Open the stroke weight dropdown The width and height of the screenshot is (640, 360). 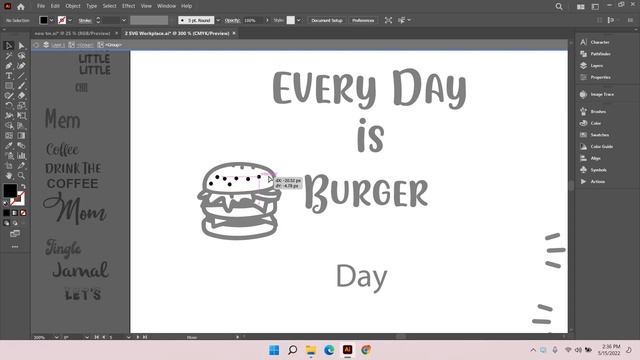point(123,20)
